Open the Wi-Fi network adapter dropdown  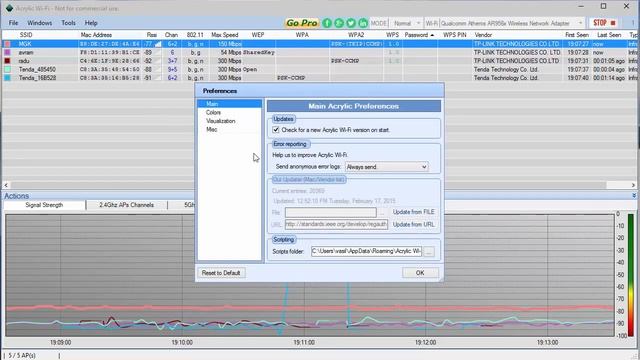[512, 23]
